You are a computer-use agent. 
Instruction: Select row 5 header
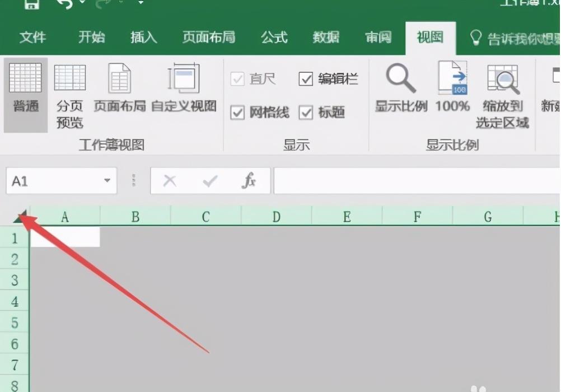15,322
